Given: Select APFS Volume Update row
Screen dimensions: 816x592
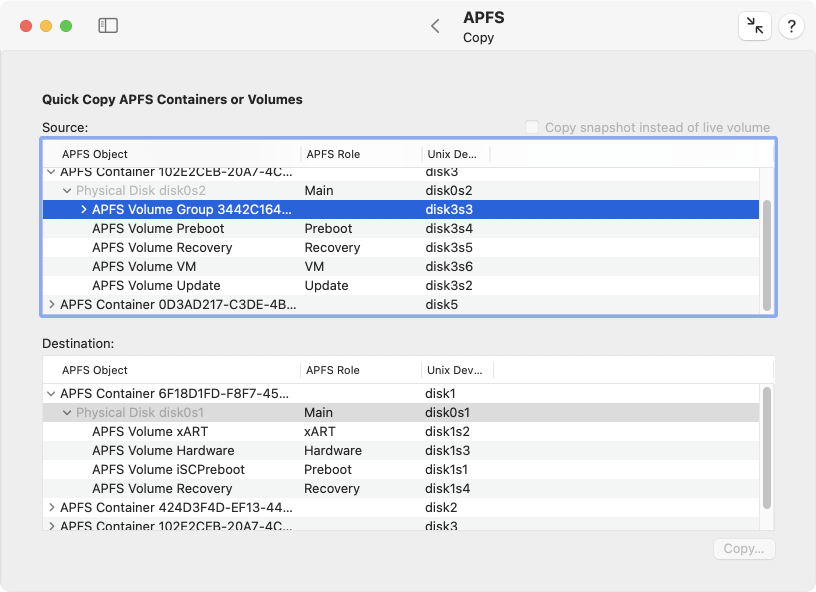Looking at the screenshot, I should tap(401, 286).
